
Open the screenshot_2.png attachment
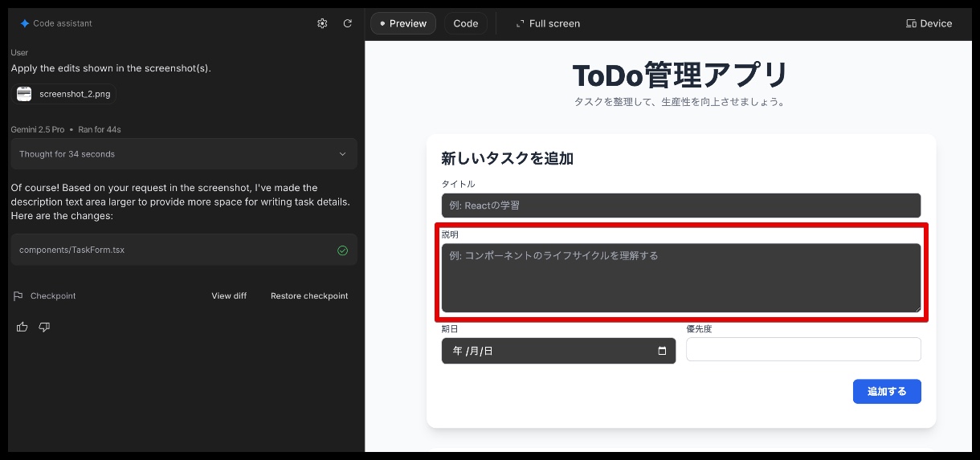click(66, 94)
